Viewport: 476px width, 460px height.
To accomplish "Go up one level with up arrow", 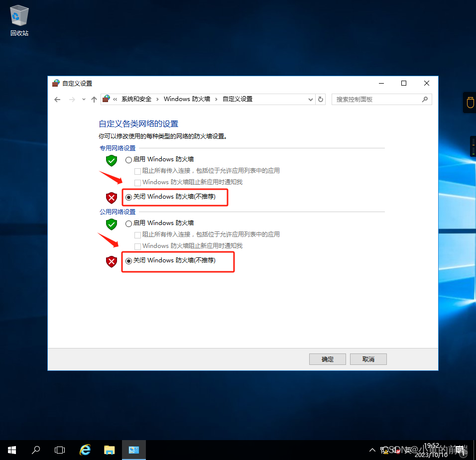I will [94, 100].
